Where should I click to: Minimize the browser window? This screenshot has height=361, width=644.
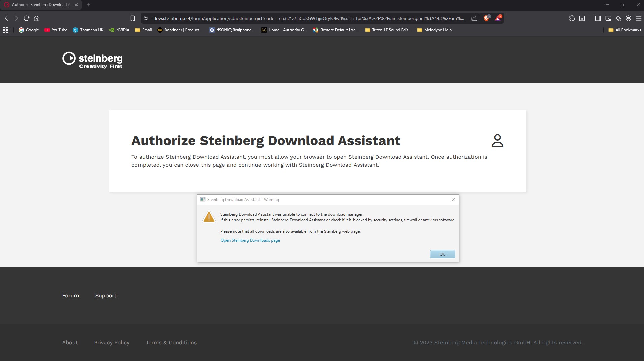click(607, 5)
